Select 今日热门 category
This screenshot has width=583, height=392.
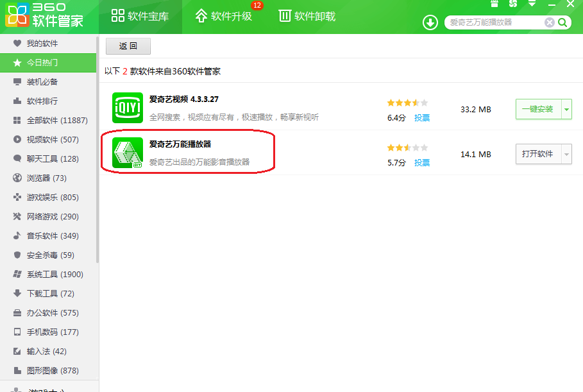point(48,62)
